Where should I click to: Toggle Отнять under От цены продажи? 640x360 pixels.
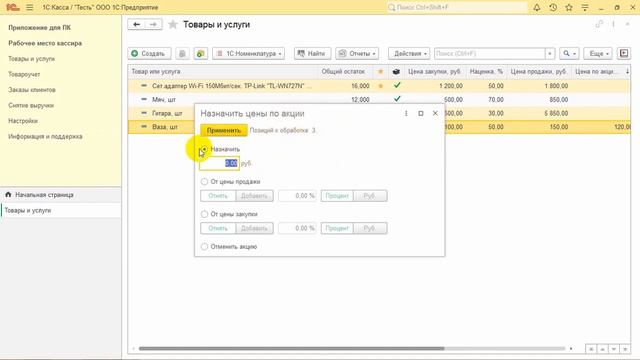(x=218, y=196)
